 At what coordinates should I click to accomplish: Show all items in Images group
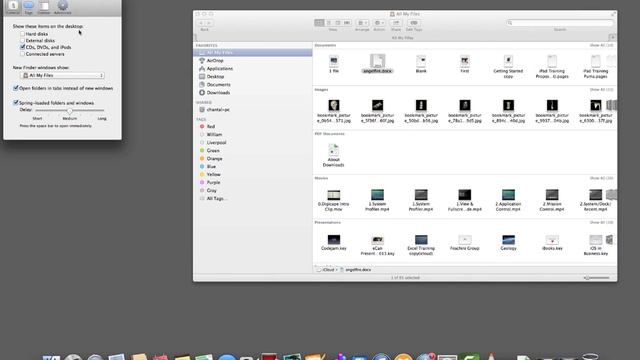coord(601,89)
